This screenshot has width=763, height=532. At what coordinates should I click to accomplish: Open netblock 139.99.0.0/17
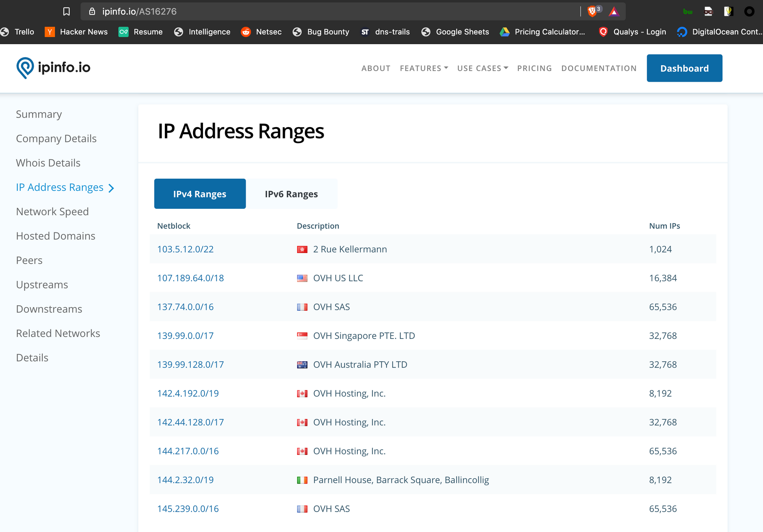[185, 336]
